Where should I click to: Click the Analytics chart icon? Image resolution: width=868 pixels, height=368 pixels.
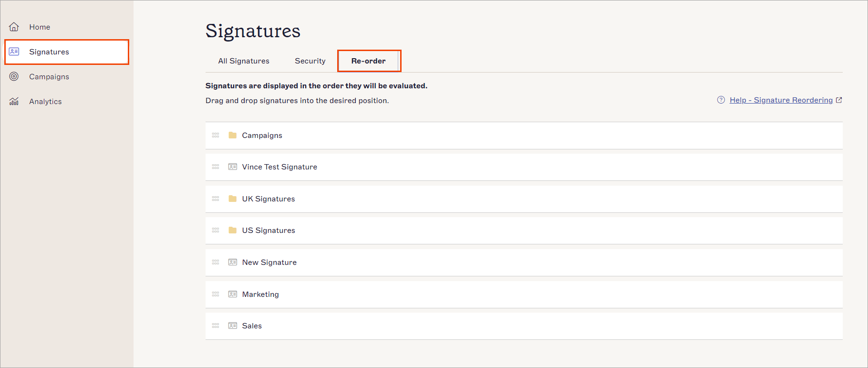click(x=14, y=101)
